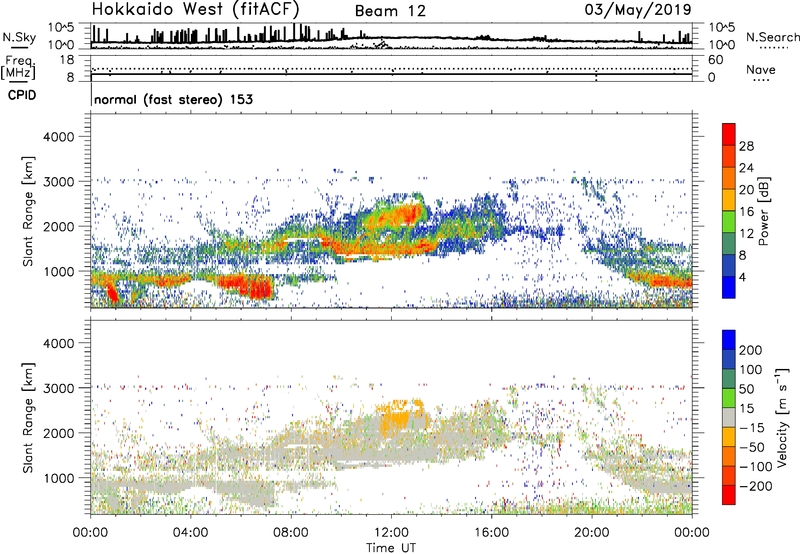Click the 200 velocity colorbar label
This screenshot has height=554, width=800.
751,350
